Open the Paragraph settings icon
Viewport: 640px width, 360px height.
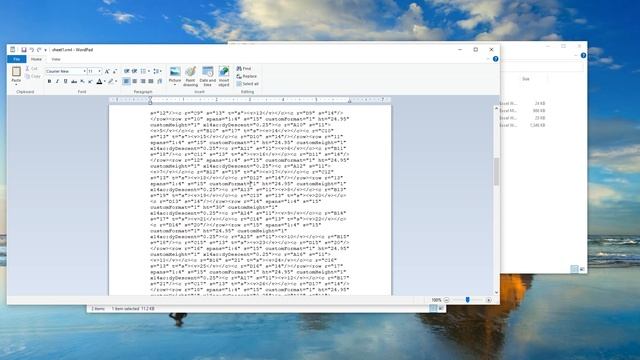[160, 81]
